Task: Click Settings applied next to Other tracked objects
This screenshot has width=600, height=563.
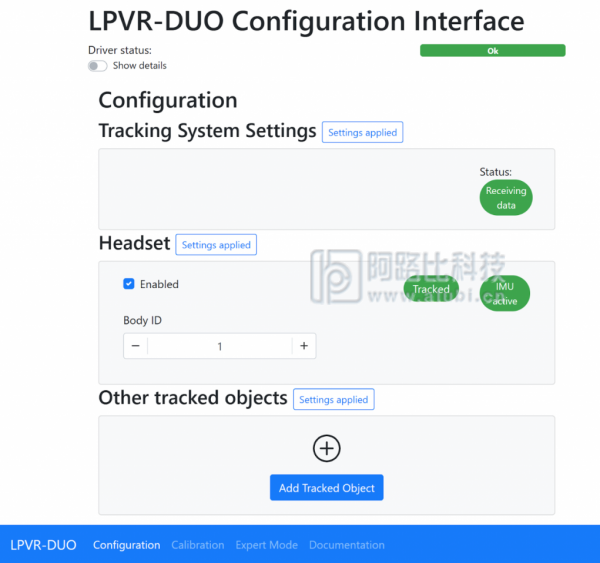Action: click(334, 400)
